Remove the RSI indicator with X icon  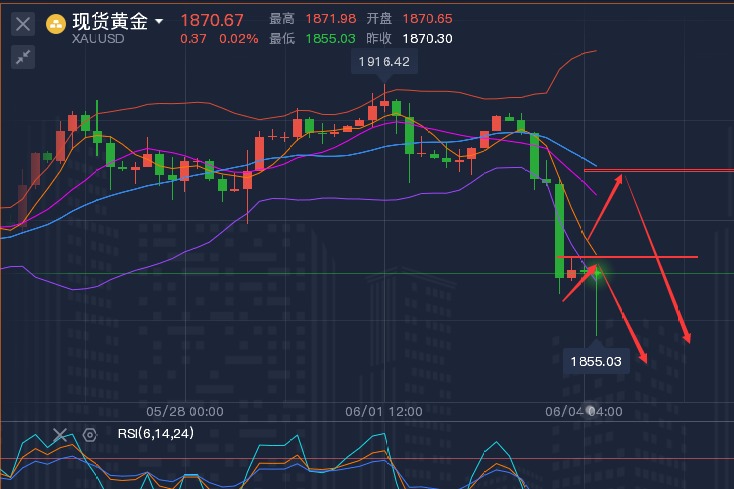pyautogui.click(x=60, y=435)
